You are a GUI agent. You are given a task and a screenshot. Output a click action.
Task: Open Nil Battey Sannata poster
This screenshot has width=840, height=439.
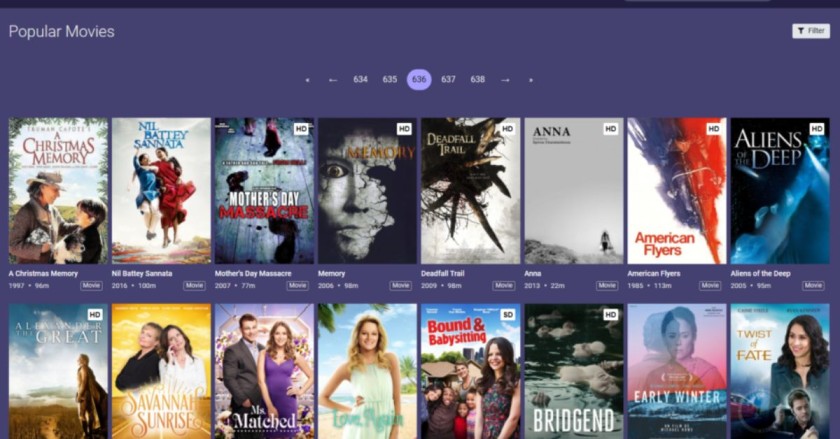pos(161,191)
